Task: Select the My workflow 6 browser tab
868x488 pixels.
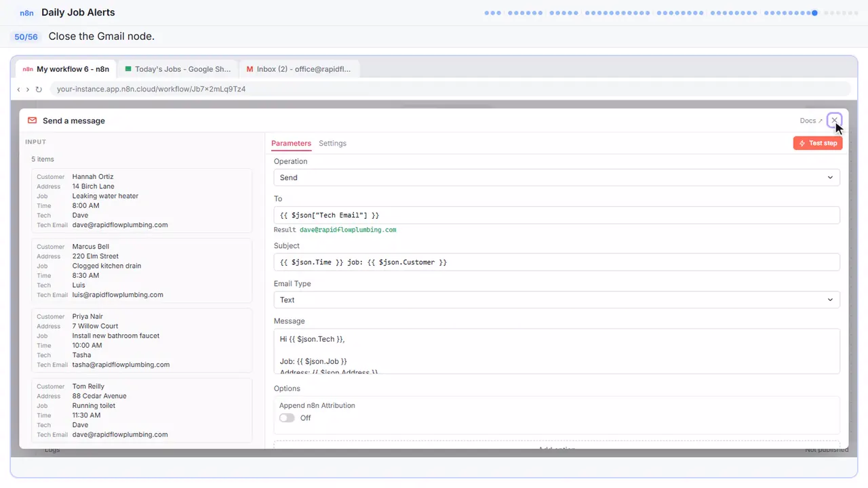Action: (66, 69)
